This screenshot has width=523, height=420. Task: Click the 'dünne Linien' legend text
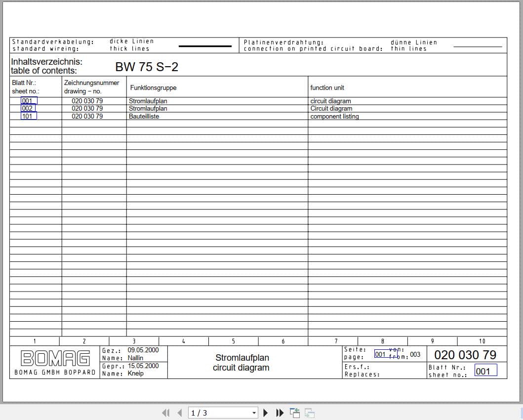pos(413,42)
